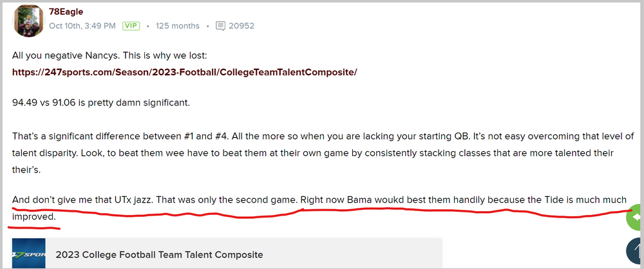Click the 78Eagle profile avatar
The height and width of the screenshot is (269, 644).
28,20
